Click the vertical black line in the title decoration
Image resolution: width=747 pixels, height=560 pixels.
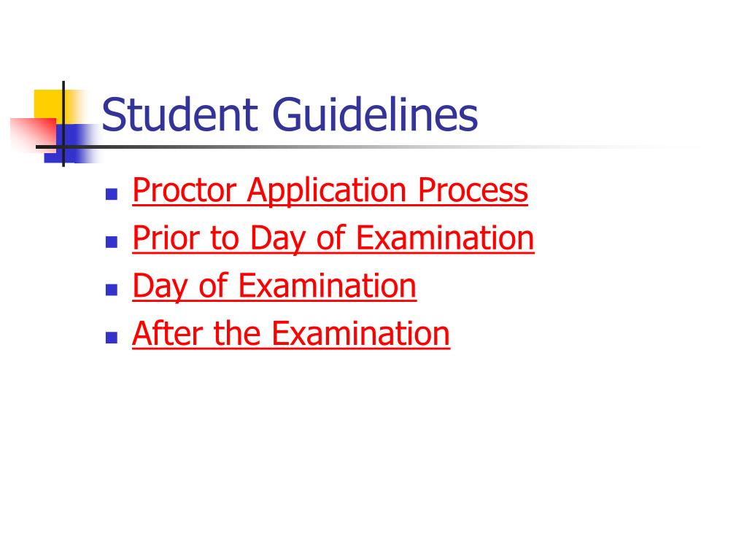tap(63, 124)
